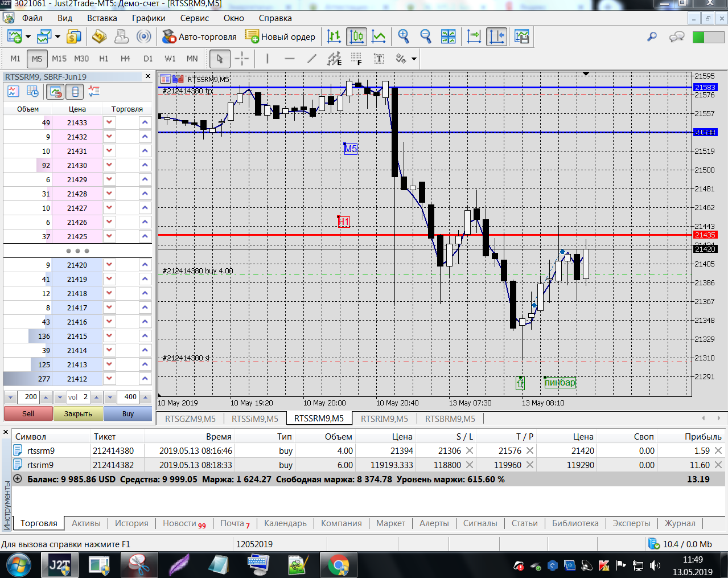The width and height of the screenshot is (728, 578).
Task: Expand the new chart dropdown arrow
Action: (28, 38)
